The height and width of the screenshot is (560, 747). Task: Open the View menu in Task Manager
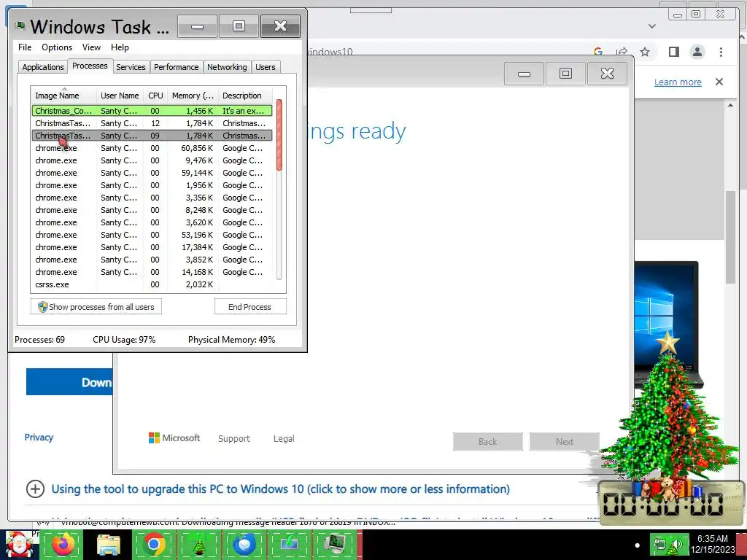[x=91, y=47]
